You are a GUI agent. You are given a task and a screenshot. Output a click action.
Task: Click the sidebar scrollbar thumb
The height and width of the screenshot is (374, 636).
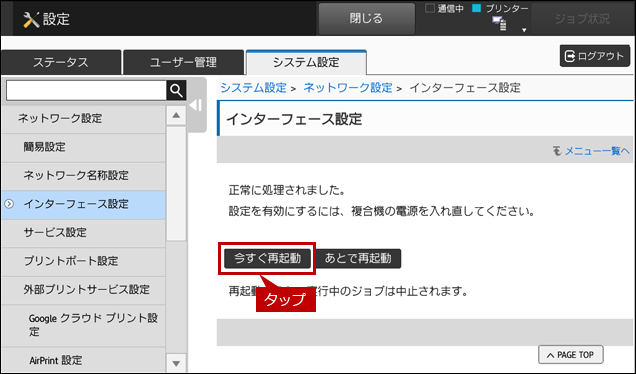pyautogui.click(x=176, y=184)
